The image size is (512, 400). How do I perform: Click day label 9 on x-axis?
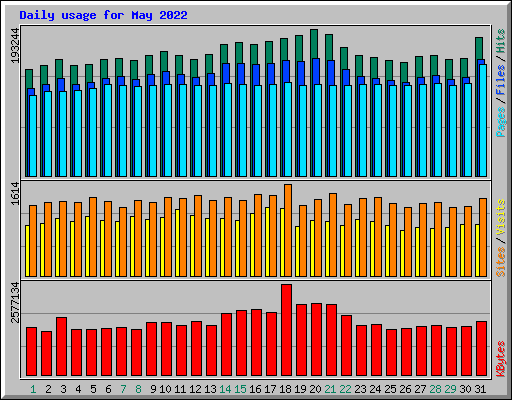pyautogui.click(x=153, y=389)
